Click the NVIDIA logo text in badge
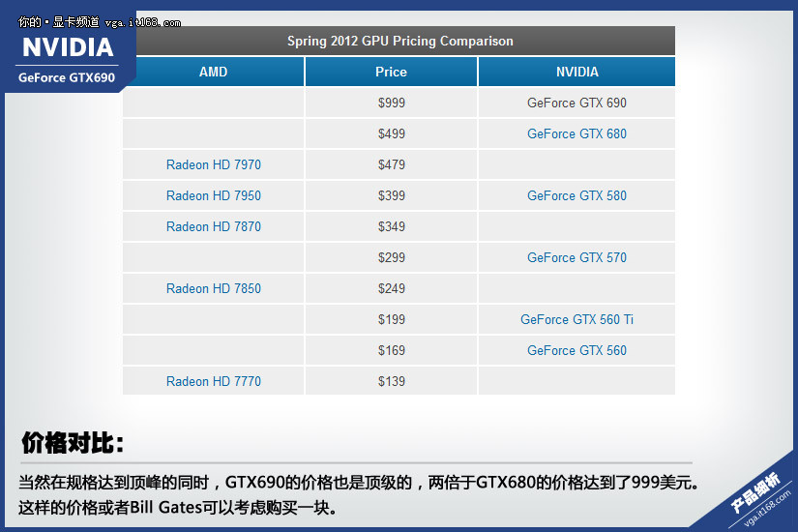 [68, 47]
